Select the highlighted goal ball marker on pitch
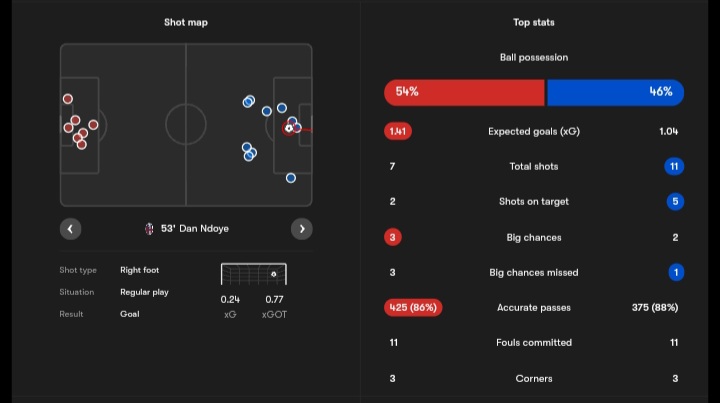This screenshot has height=403, width=720. 288,128
